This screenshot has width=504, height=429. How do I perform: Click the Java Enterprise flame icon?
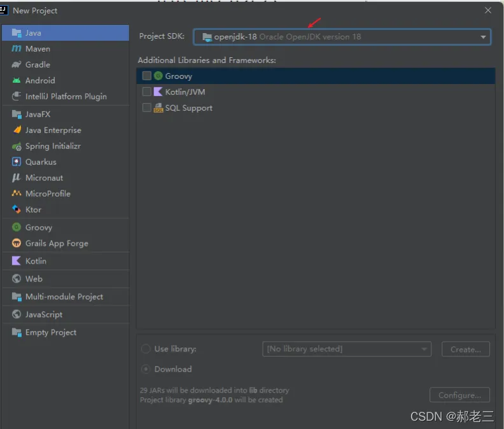17,130
